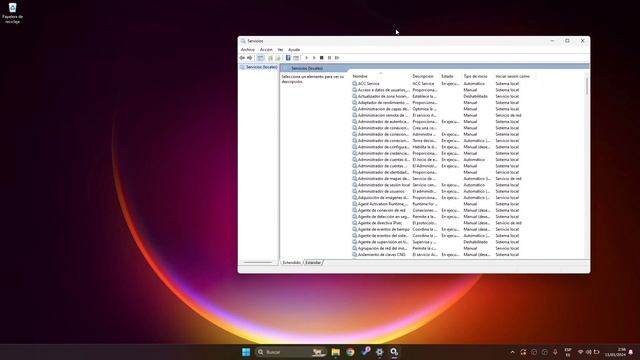Select Agente de detección en seg... service
Viewport: 640px width, 360px height.
(x=383, y=217)
